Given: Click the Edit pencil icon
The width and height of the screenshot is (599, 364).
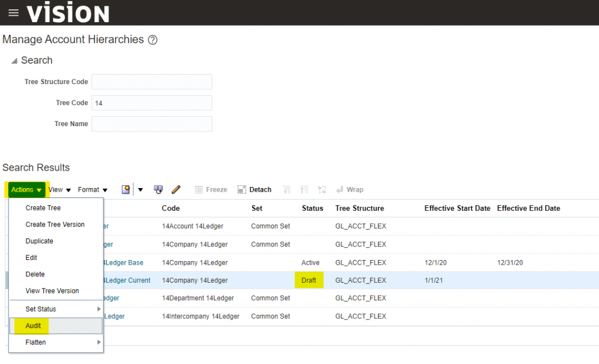Looking at the screenshot, I should [x=175, y=189].
